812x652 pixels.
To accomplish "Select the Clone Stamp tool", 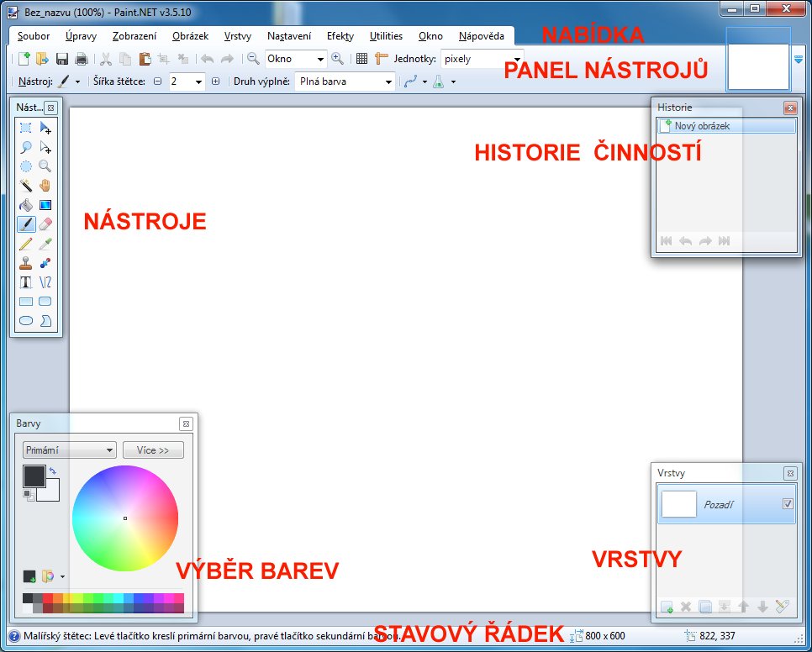I will [26, 263].
